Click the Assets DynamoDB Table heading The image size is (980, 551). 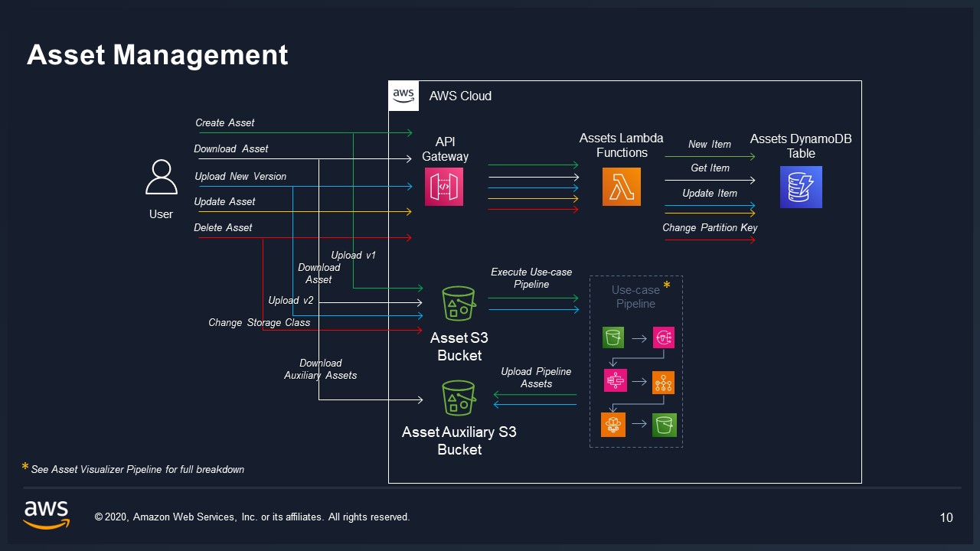[x=801, y=145]
